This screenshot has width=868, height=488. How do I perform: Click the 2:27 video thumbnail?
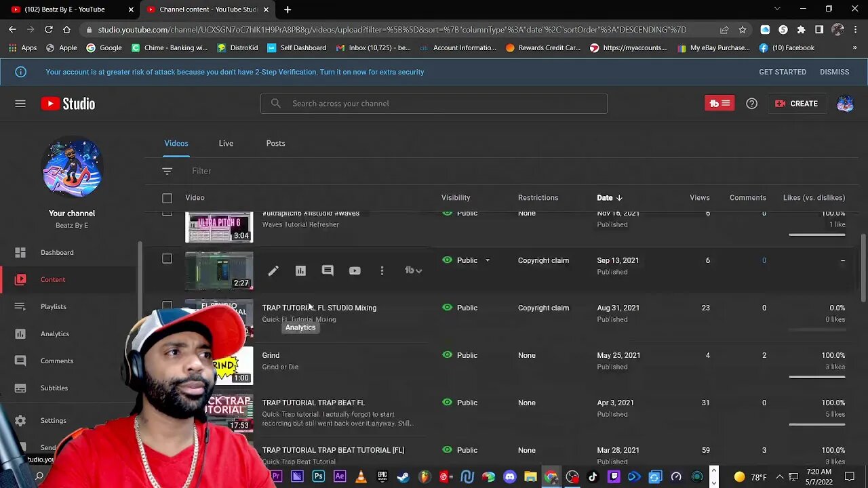(x=219, y=270)
